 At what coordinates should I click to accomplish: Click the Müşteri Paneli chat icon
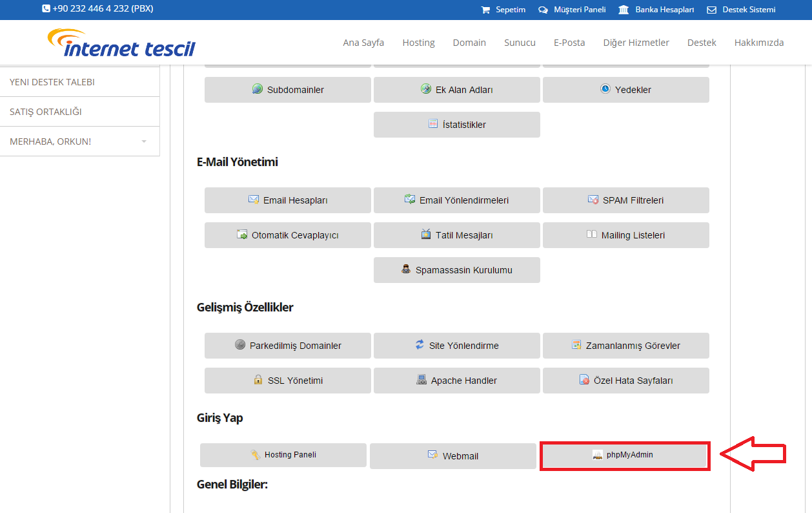point(543,10)
